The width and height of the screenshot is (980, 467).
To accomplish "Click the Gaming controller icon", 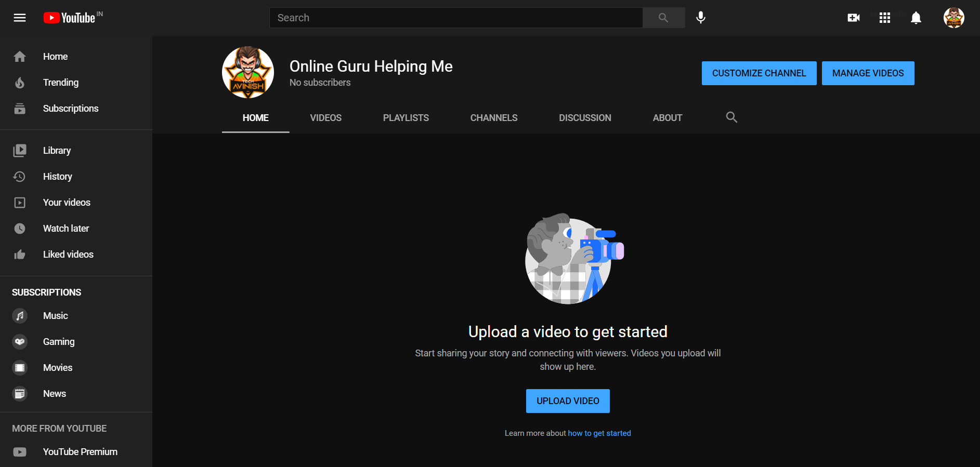I will (x=20, y=342).
